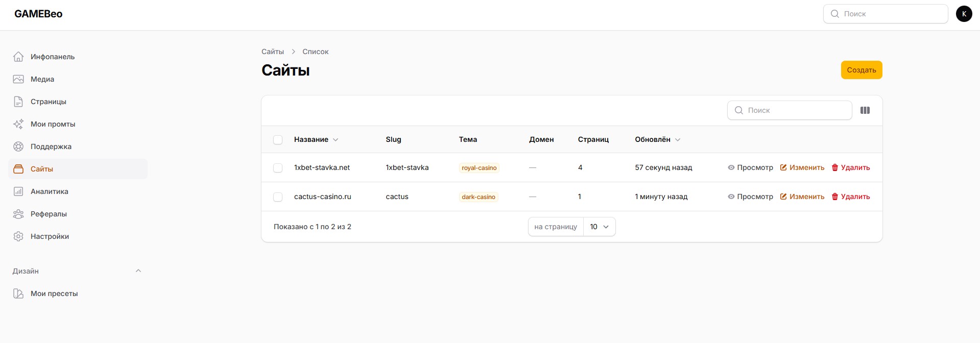The width and height of the screenshot is (980, 343).
Task: Click the Тема column header
Action: pos(468,139)
